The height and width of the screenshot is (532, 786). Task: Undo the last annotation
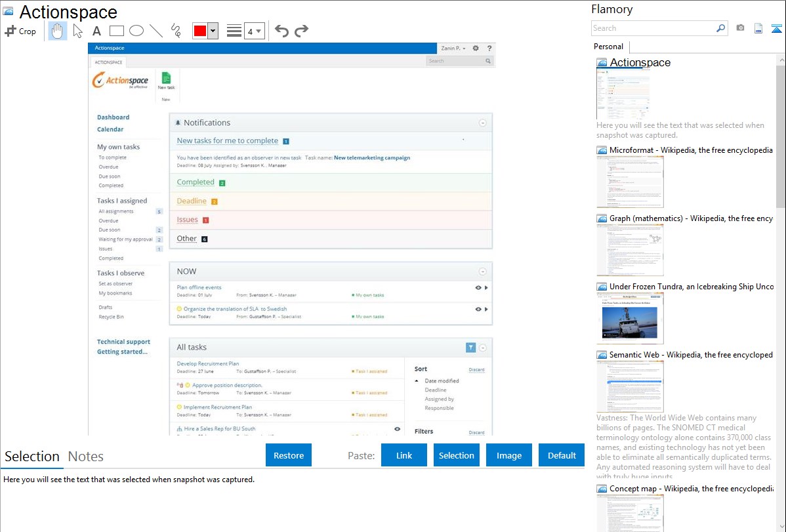281,31
